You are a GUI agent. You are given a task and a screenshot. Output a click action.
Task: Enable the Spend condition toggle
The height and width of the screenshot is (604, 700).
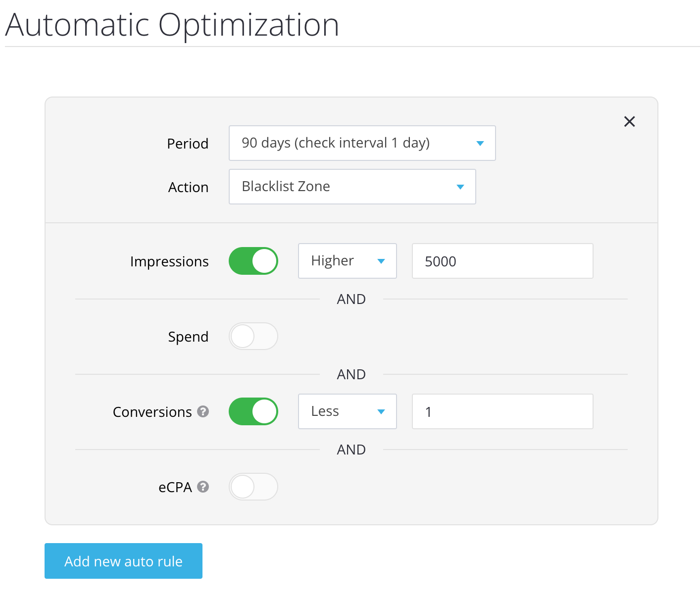coord(253,336)
